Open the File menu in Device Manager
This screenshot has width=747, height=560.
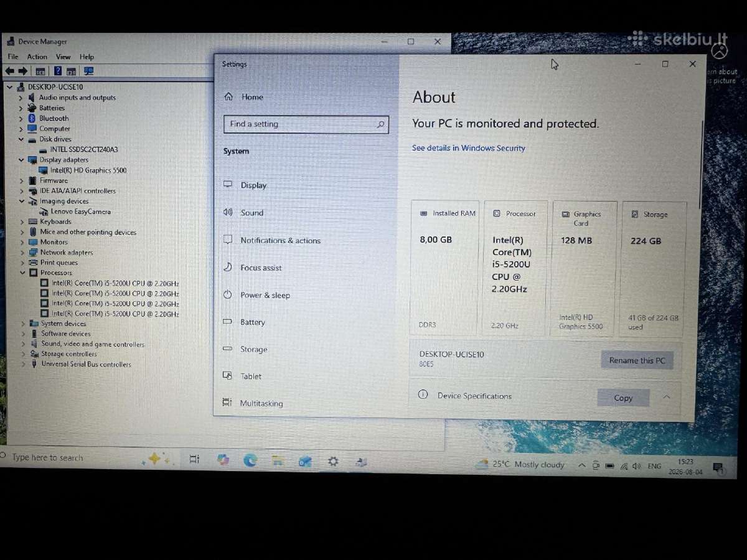13,57
